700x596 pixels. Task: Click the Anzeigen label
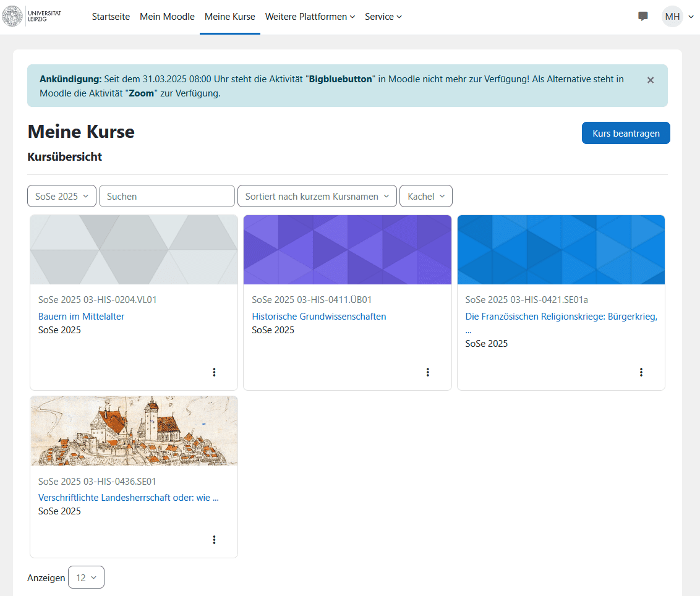coord(46,577)
